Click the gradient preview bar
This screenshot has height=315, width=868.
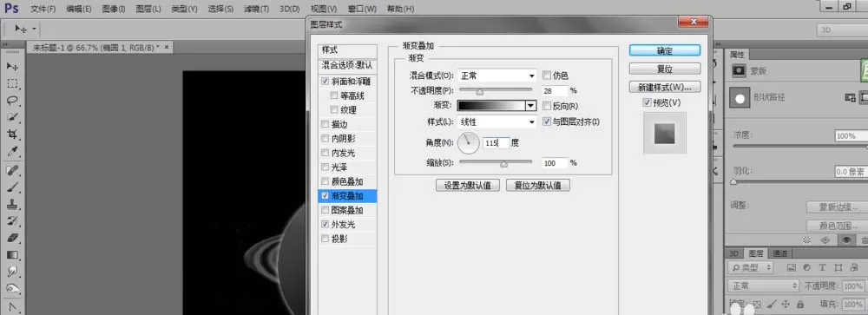[491, 106]
